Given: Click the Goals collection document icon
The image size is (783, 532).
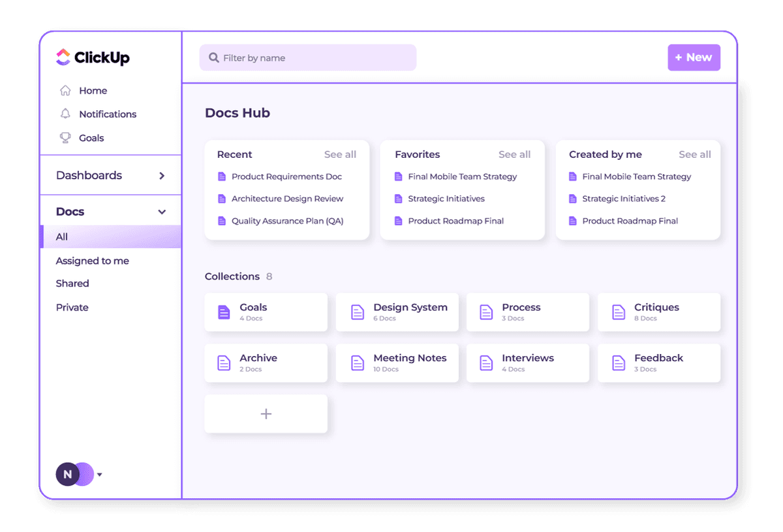Looking at the screenshot, I should click(224, 312).
